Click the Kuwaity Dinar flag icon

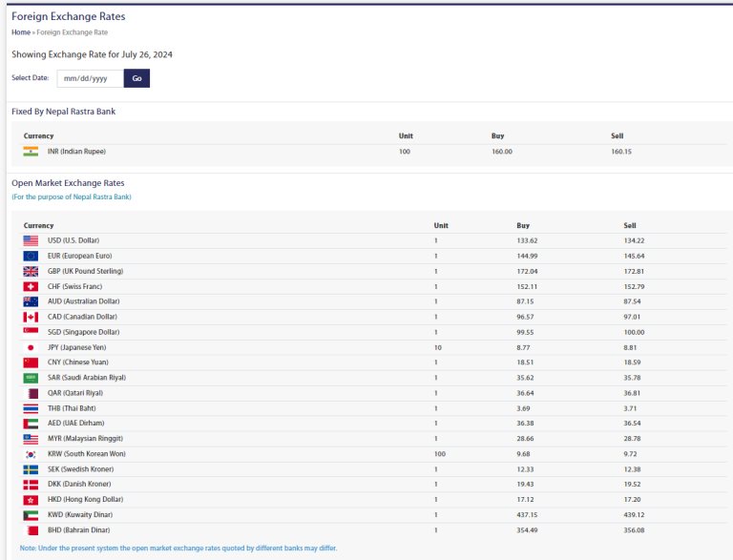coord(31,515)
